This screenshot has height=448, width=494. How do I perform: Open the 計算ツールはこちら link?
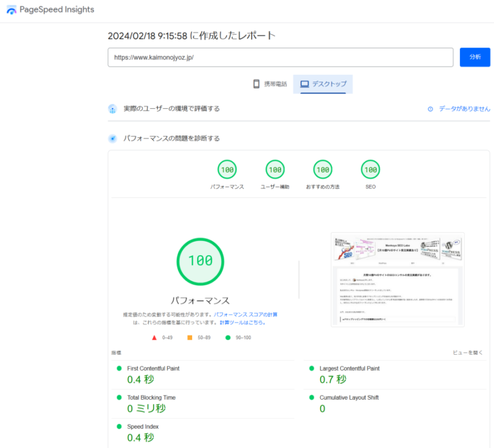(x=242, y=323)
